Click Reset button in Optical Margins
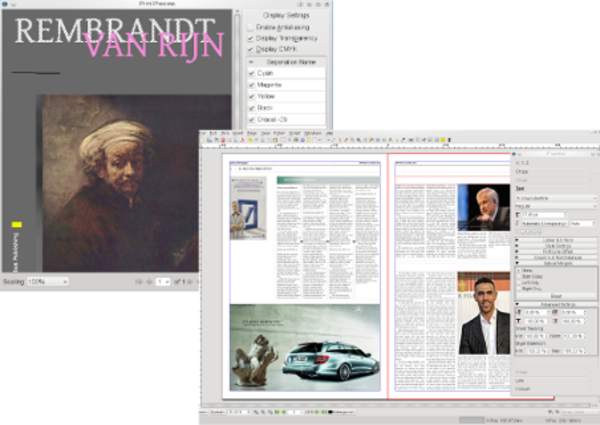600x425 pixels. 556,296
